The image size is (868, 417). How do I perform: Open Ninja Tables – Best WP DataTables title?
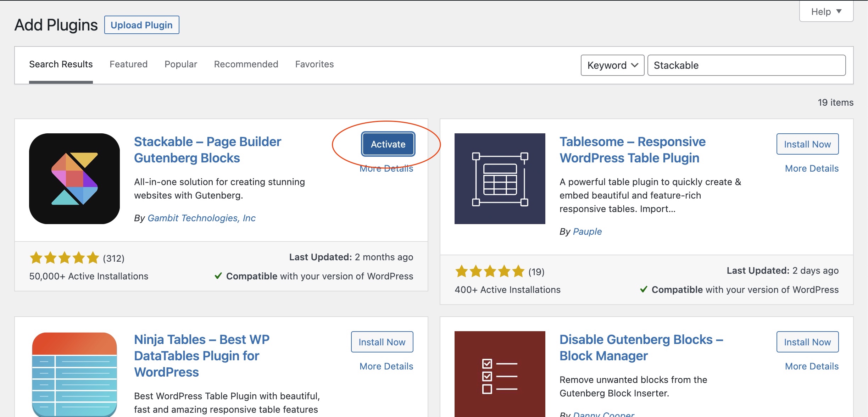pyautogui.click(x=202, y=356)
